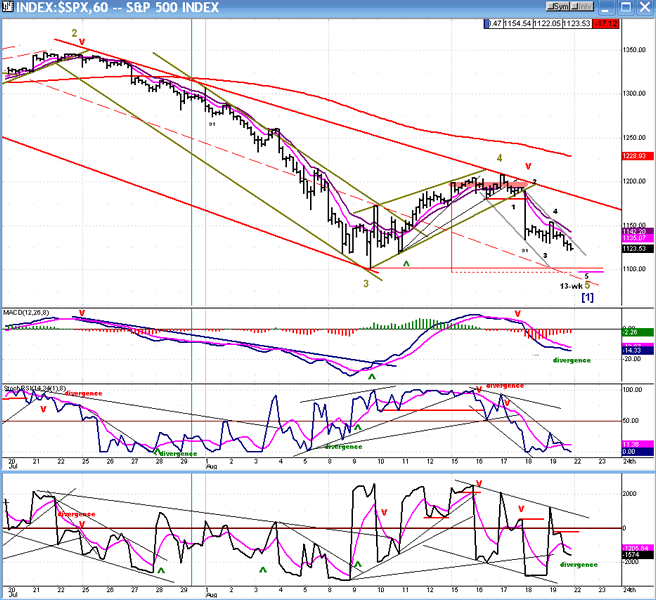Click the red 1228.93 price tag
Image resolution: width=656 pixels, height=600 pixels.
635,155
